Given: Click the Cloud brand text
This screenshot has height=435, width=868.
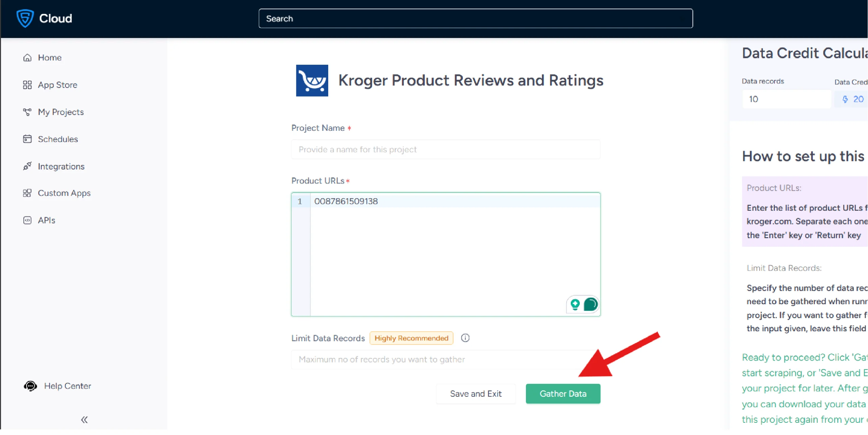Looking at the screenshot, I should pyautogui.click(x=56, y=18).
